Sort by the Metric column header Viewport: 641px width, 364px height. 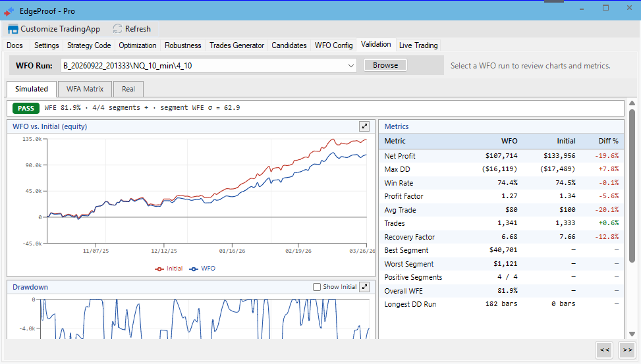point(395,141)
